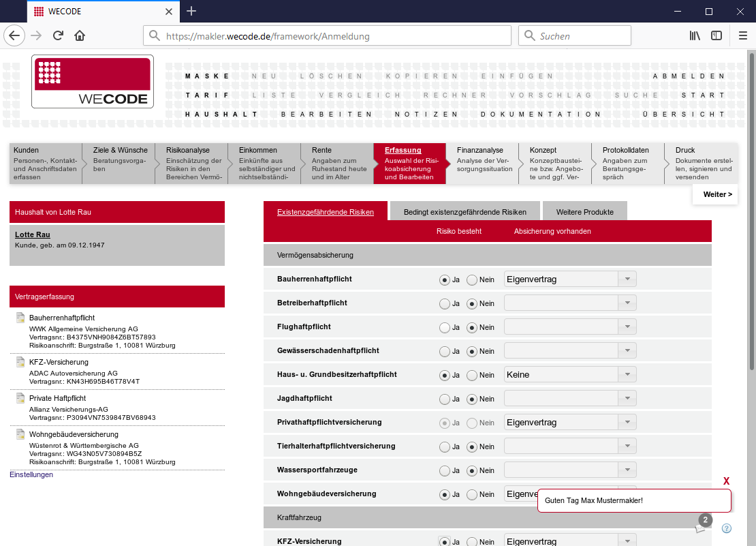Close the WECODE browser tab
The image size is (756, 546).
169,12
